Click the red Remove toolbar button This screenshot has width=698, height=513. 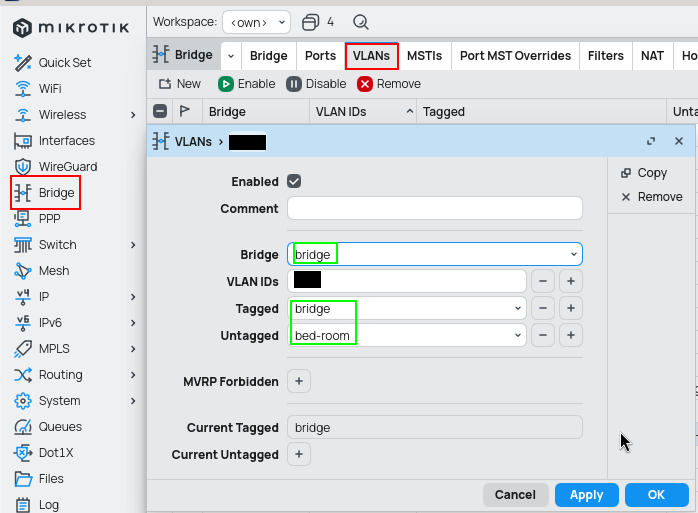click(x=389, y=84)
